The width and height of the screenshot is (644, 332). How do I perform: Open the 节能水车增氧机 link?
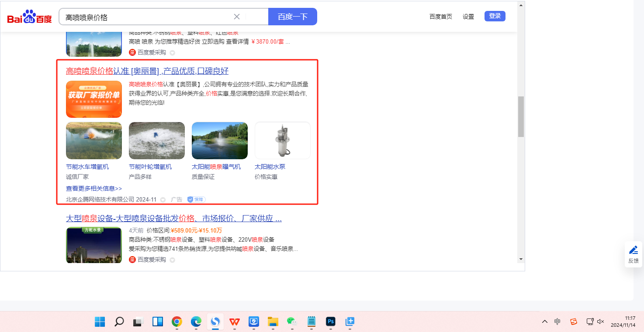[87, 167]
